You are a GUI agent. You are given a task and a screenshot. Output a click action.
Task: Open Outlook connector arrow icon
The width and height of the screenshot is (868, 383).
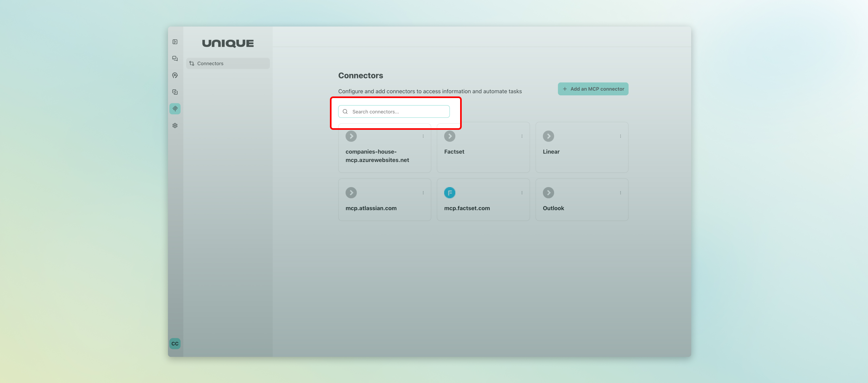[549, 193]
